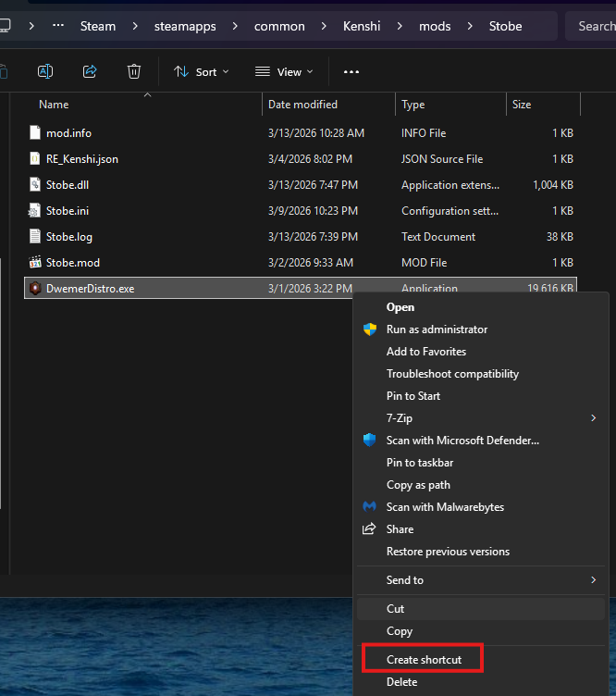Click the Stobe.dll file icon
616x696 pixels.
pos(35,185)
